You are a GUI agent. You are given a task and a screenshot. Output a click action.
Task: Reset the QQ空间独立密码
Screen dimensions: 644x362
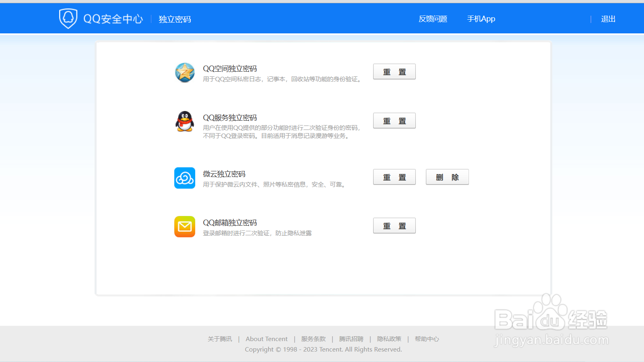pos(394,72)
